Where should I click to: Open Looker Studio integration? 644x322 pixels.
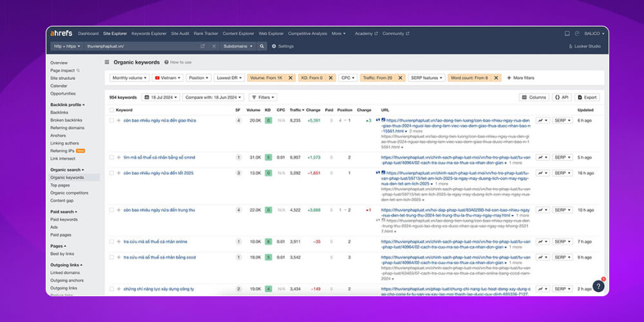584,46
